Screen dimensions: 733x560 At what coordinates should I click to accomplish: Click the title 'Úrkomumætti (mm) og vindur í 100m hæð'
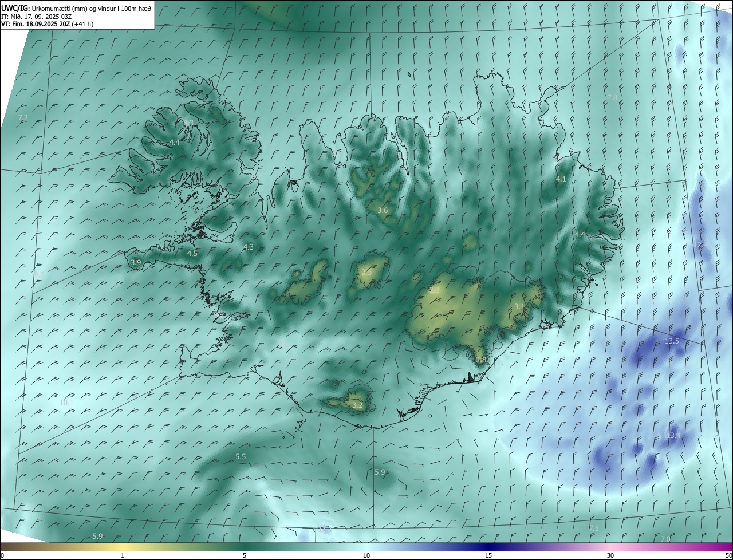(92, 9)
